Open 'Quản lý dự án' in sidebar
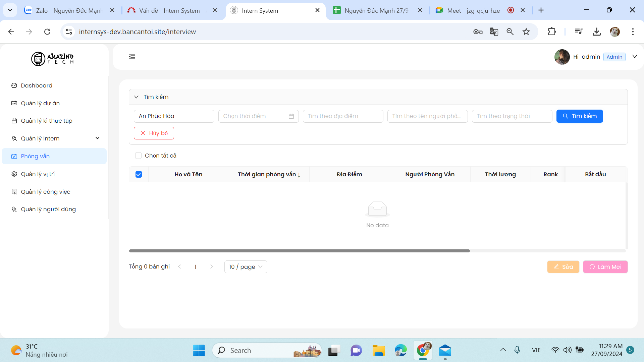Screen dimensions: 644x362 coord(40,103)
